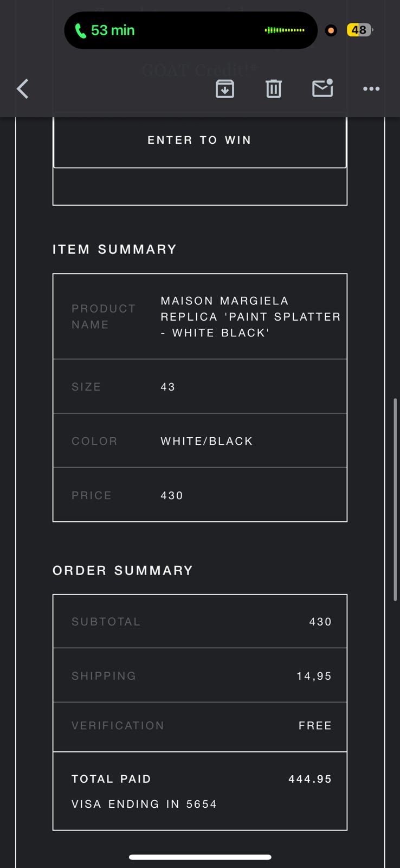Delete the email using trash icon

click(x=274, y=88)
